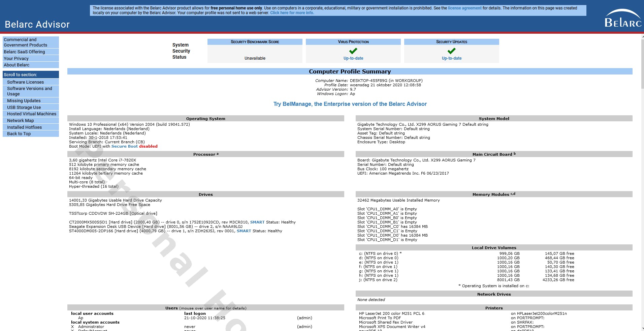644x331 pixels.
Task: Click the Secure Boot link
Action: click(x=125, y=146)
